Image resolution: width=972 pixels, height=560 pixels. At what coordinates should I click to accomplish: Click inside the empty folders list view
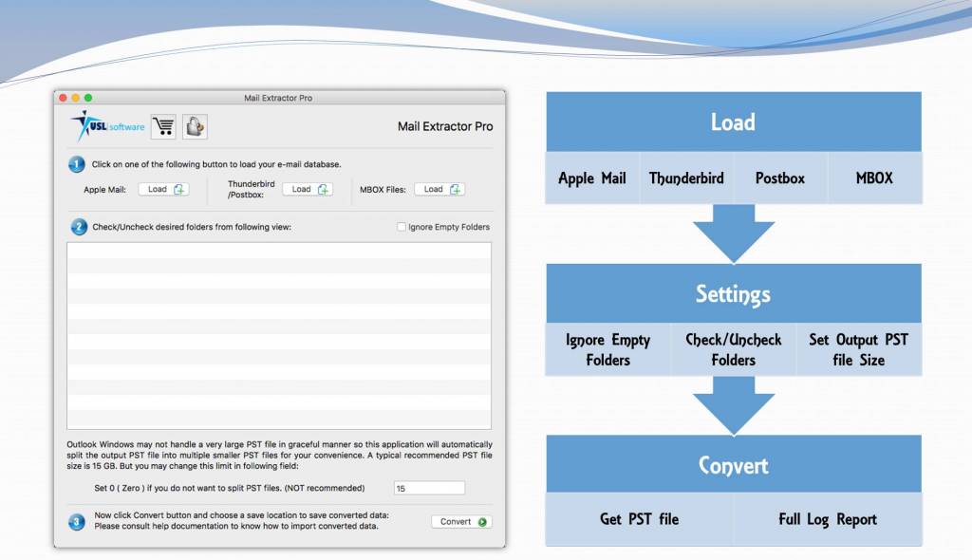click(278, 335)
